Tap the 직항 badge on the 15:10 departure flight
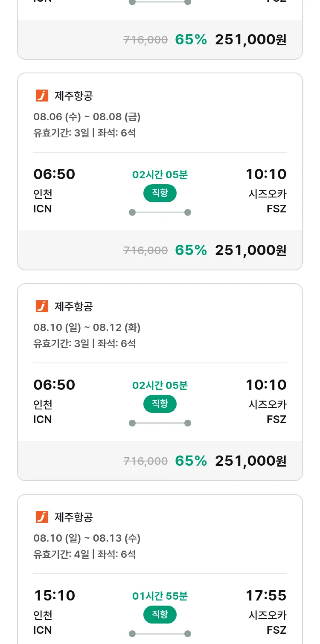320x644 pixels. [160, 615]
